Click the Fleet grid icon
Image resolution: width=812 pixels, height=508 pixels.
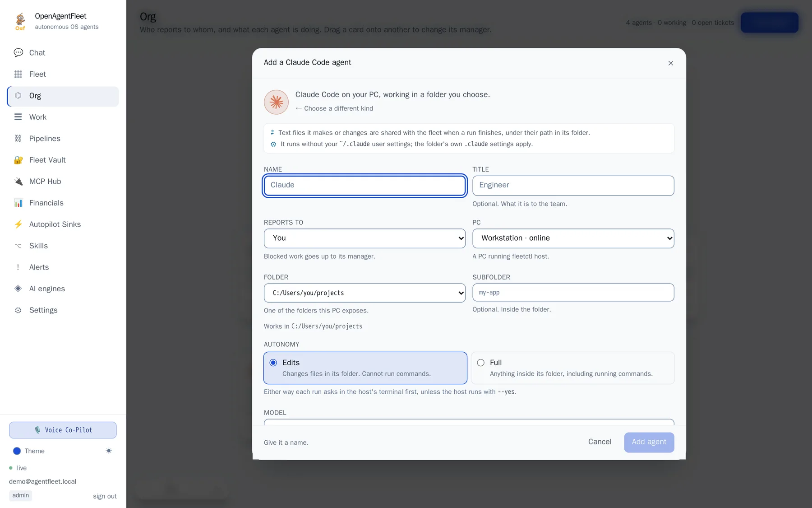click(x=18, y=74)
